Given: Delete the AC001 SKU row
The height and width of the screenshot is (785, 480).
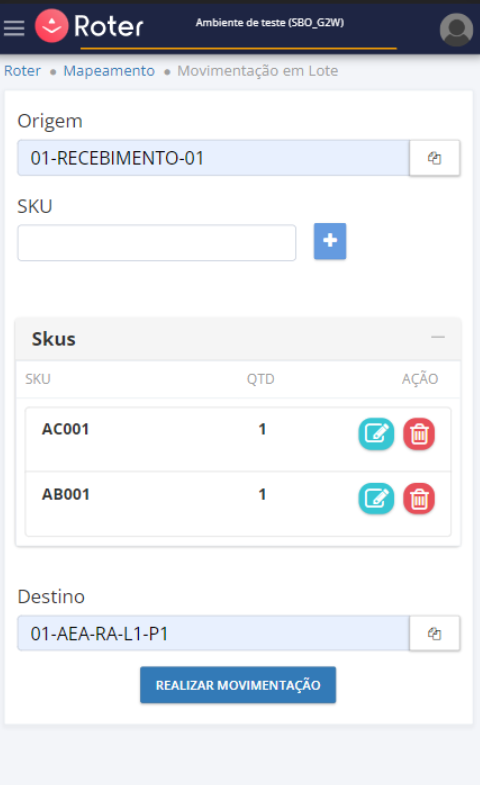Looking at the screenshot, I should coord(419,434).
